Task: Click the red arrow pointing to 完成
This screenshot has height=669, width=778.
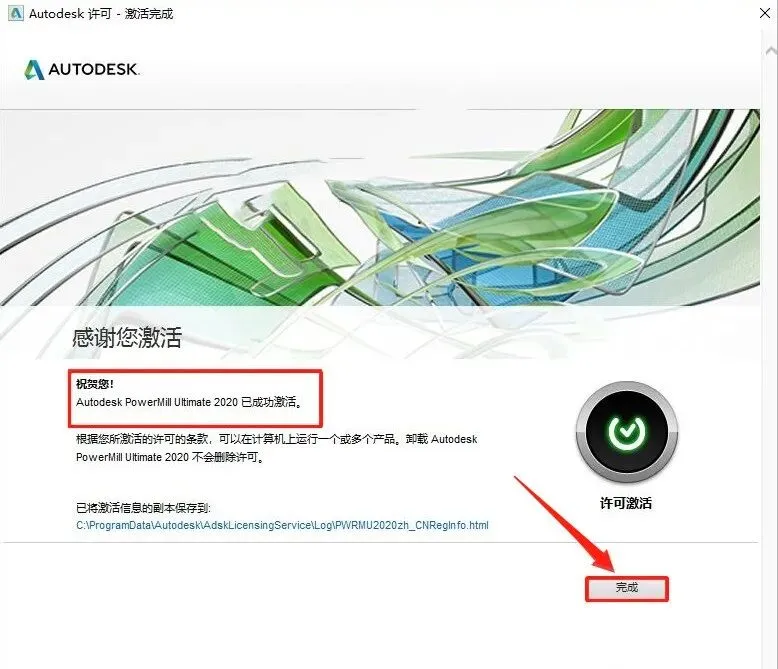Action: click(x=566, y=524)
